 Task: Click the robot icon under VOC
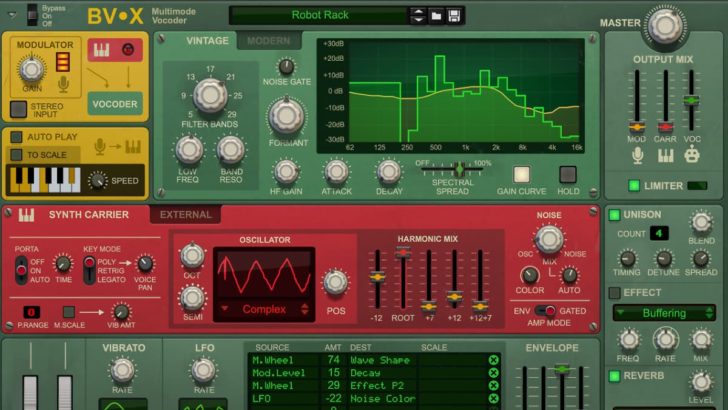692,155
